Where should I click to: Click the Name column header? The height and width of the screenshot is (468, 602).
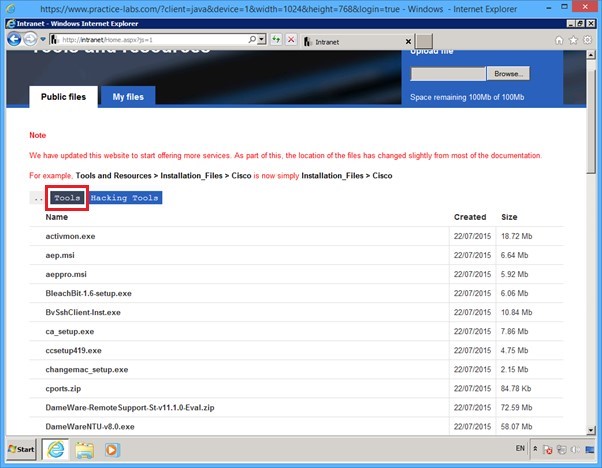[x=56, y=217]
